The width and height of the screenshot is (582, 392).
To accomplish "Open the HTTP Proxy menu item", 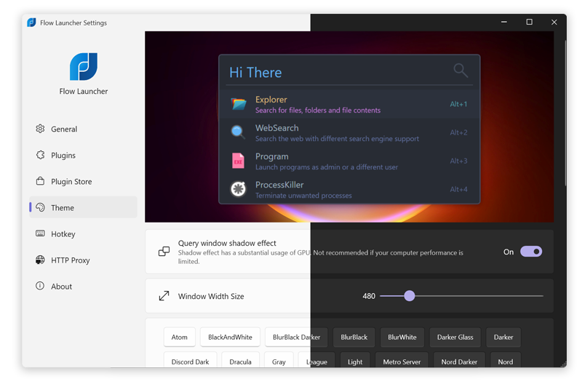I will pos(83,260).
